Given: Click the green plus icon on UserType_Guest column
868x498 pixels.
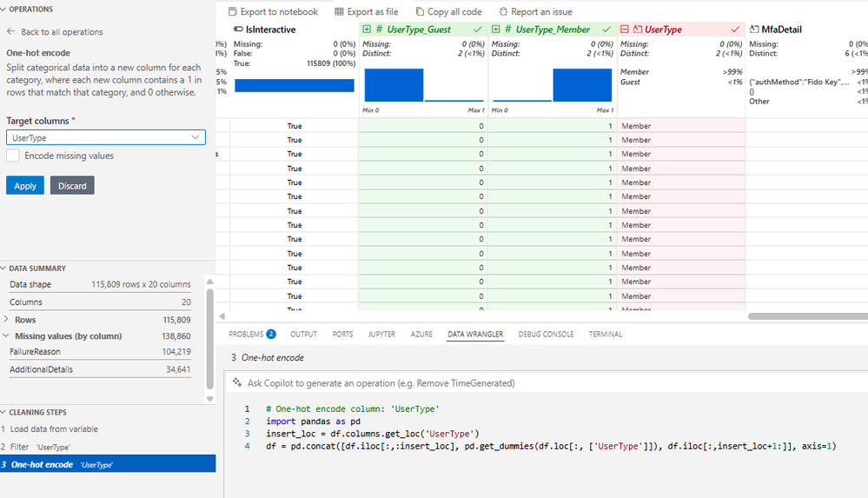Looking at the screenshot, I should coord(367,30).
